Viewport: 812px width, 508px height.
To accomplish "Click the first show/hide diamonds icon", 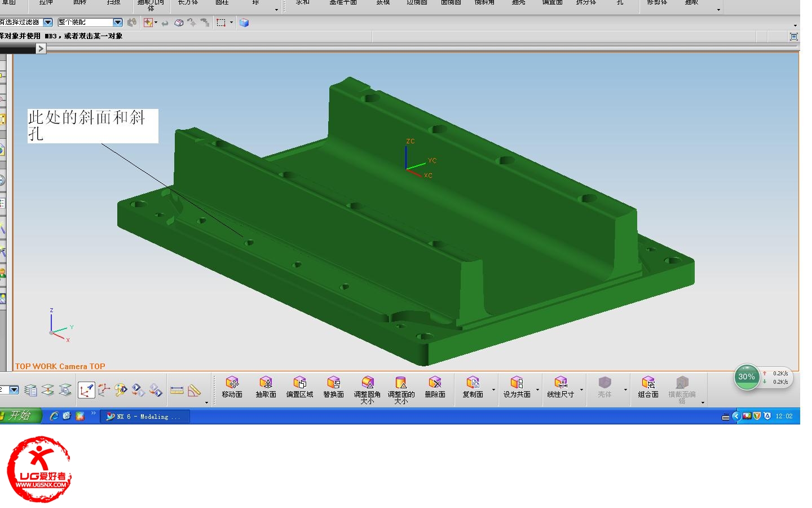I will (x=138, y=390).
